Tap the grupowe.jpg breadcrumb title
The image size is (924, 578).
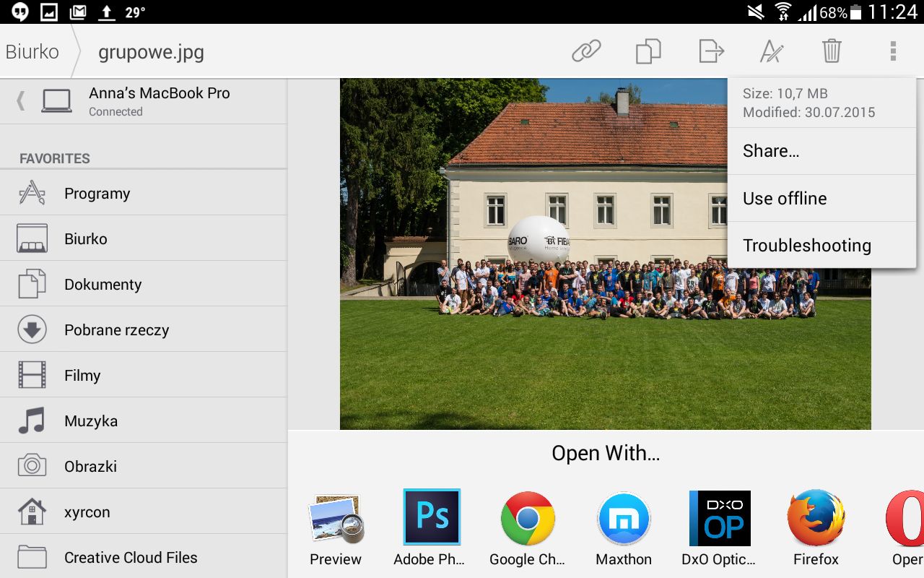click(151, 52)
